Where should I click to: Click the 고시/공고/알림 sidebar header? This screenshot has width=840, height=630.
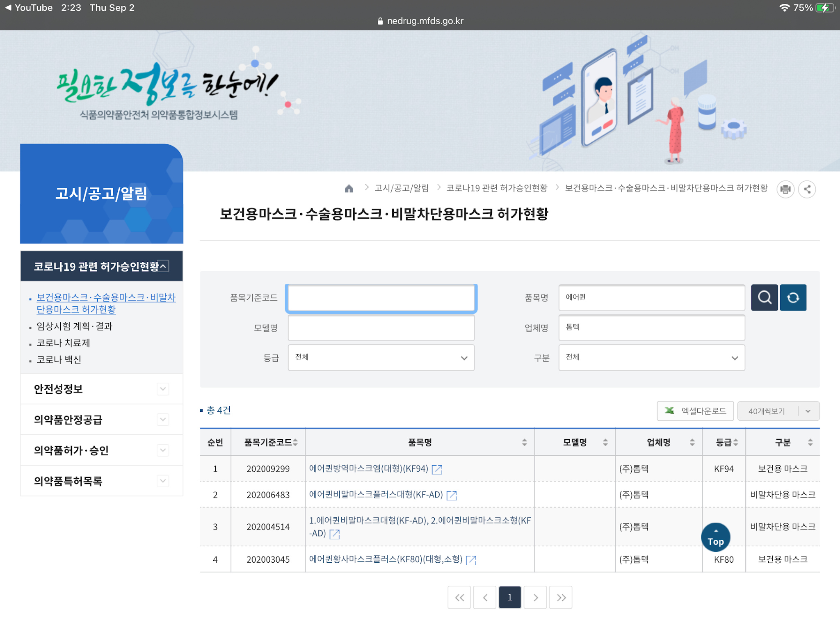101,194
